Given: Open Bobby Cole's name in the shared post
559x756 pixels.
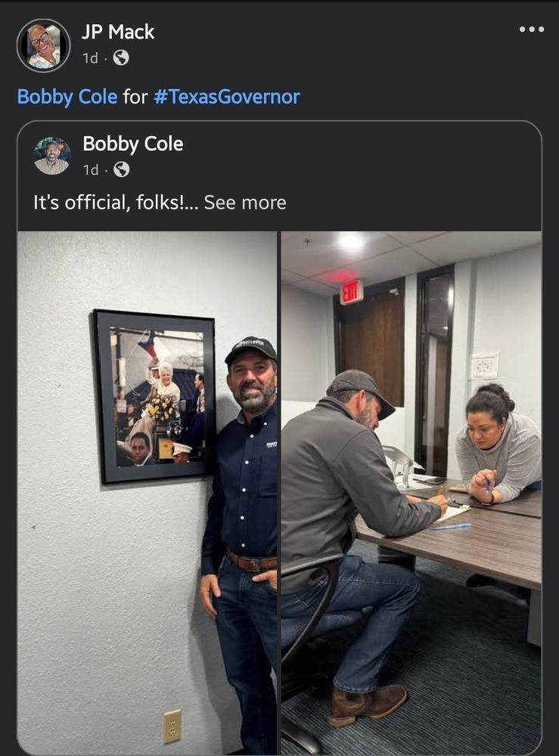Looking at the screenshot, I should click(132, 144).
